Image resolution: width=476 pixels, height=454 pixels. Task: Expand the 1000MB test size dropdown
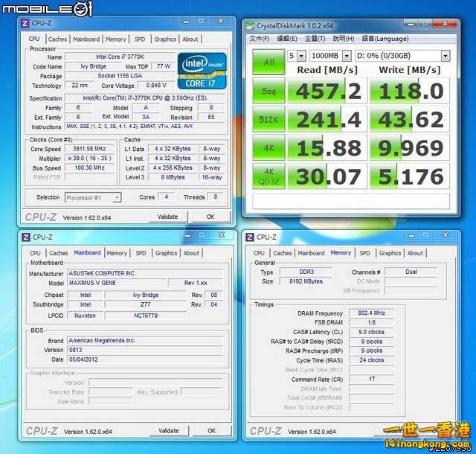pos(329,56)
